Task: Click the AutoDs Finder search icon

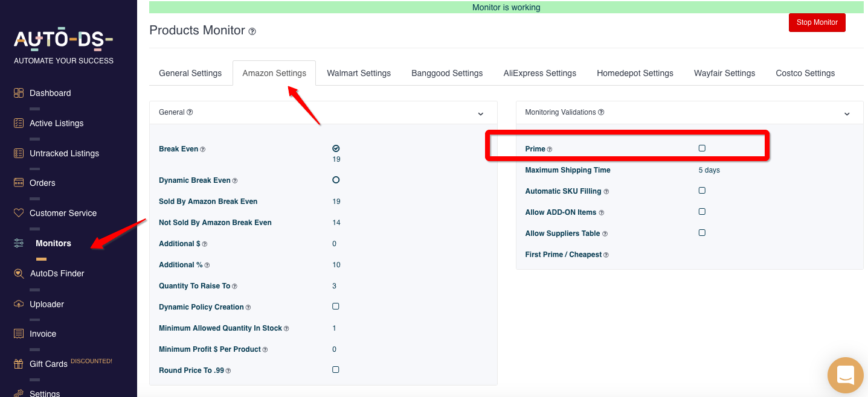Action: (19, 273)
